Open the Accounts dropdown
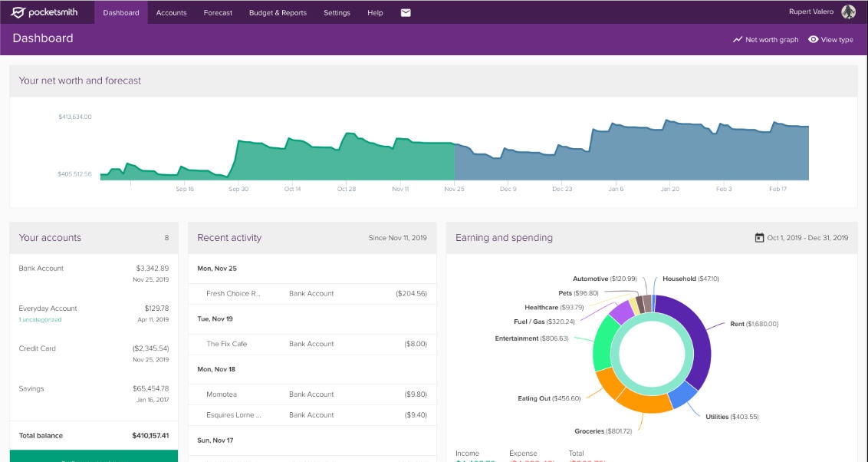The width and height of the screenshot is (868, 462). click(171, 12)
